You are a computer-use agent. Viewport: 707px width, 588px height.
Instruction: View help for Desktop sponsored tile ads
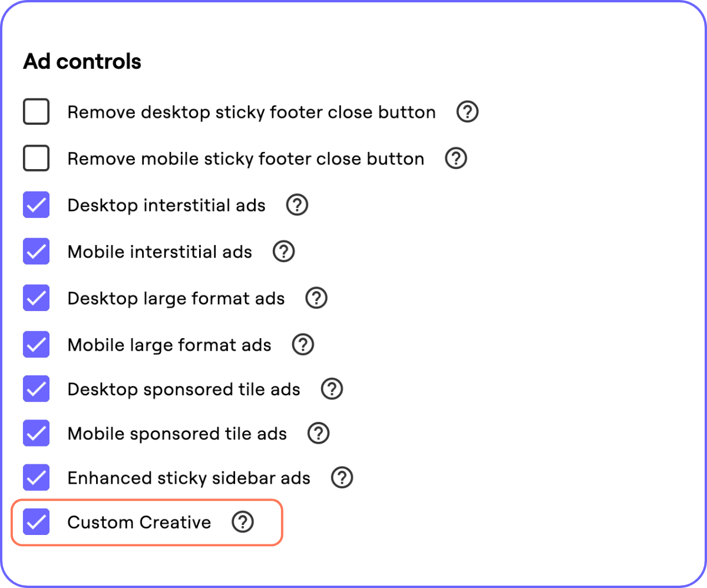pyautogui.click(x=332, y=389)
